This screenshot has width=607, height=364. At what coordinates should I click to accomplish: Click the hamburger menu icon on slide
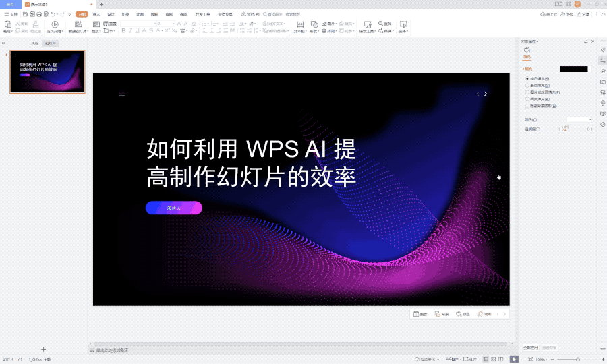tap(121, 94)
